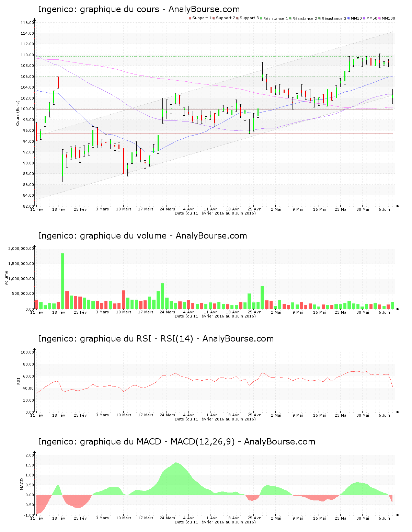Click the 'MACD' vertical axis label

coord(22,484)
